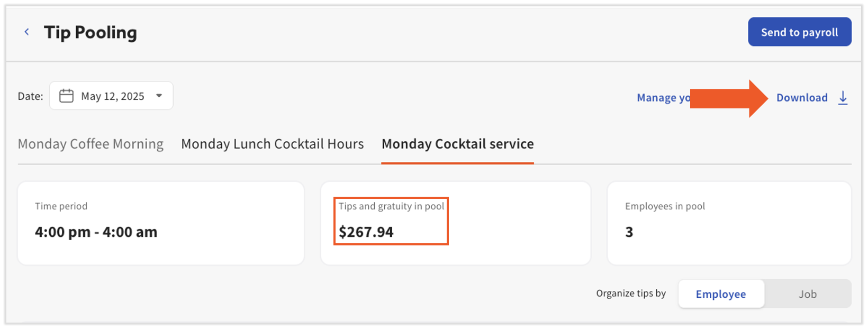This screenshot has width=868, height=330.
Task: Click the $267.94 tips pool amount
Action: tap(366, 232)
